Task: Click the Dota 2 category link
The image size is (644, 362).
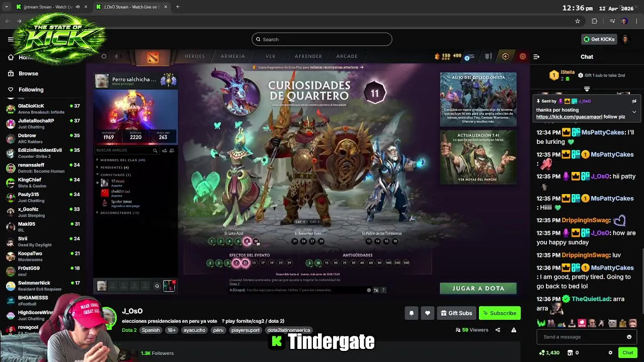Action: pyautogui.click(x=129, y=330)
